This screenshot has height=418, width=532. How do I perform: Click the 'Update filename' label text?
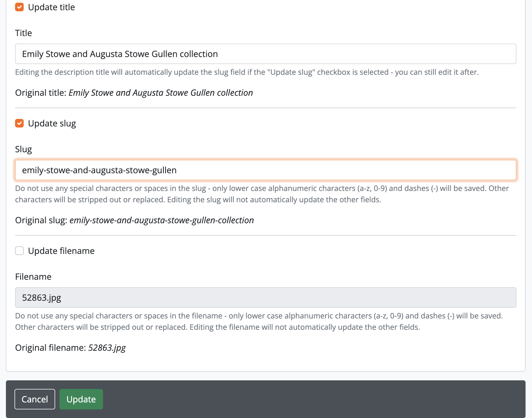click(x=61, y=251)
